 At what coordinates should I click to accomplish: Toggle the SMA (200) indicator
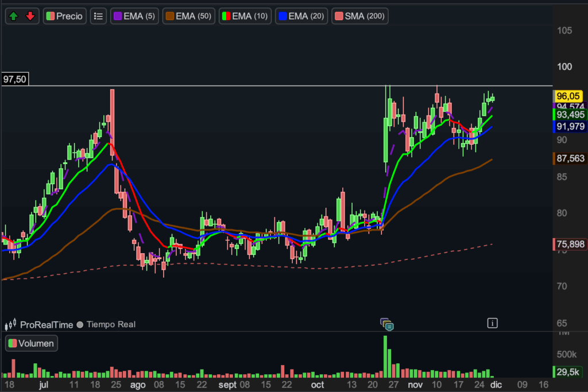tap(361, 16)
